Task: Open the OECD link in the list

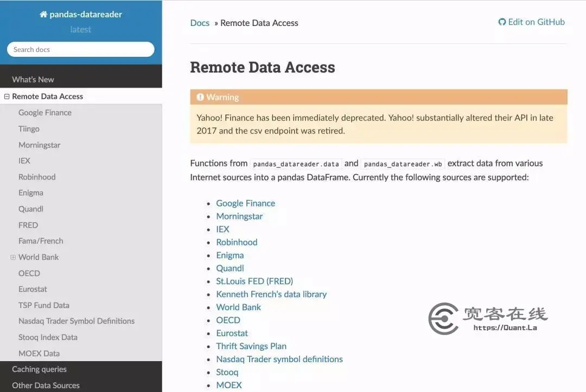Action: [228, 320]
